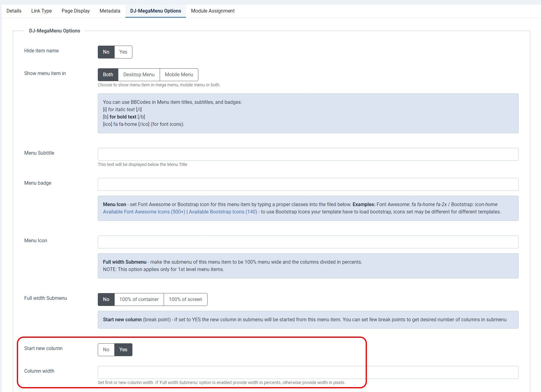Screen dimensions: 541x392
Task: Open the Available Font Awesome Icons (500+) link
Action: (x=144, y=212)
